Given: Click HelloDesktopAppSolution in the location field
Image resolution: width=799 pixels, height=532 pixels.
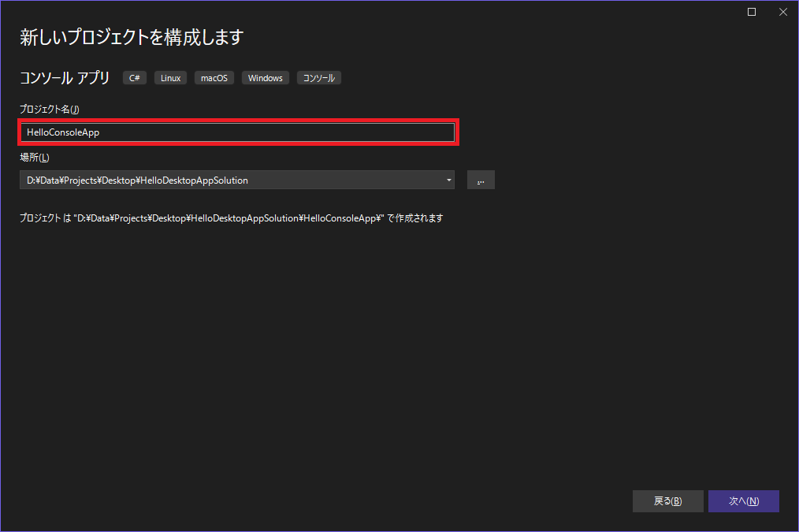Looking at the screenshot, I should coord(195,180).
